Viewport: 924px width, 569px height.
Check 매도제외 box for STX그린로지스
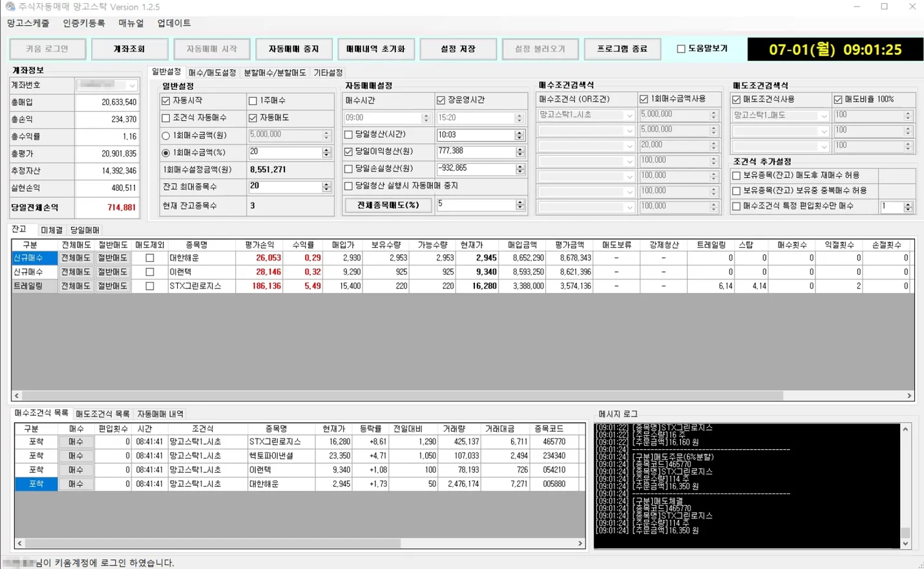[149, 286]
